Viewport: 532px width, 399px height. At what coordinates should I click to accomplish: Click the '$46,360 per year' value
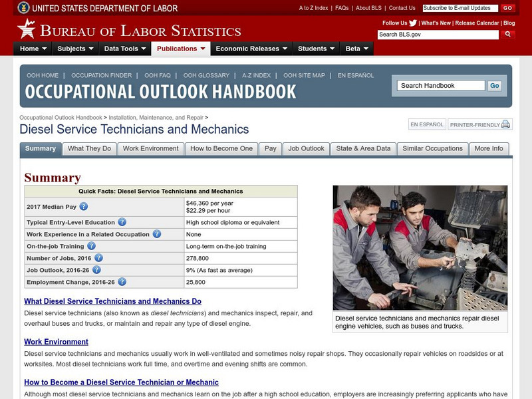coord(209,203)
